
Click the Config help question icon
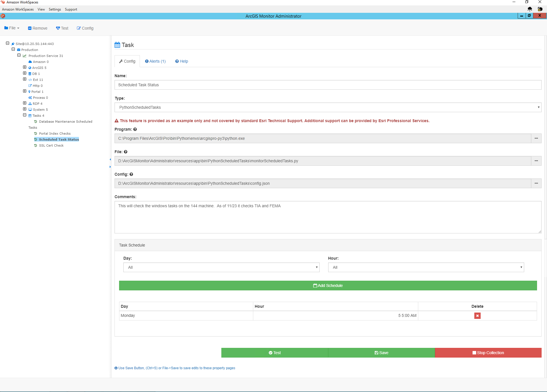tap(131, 174)
